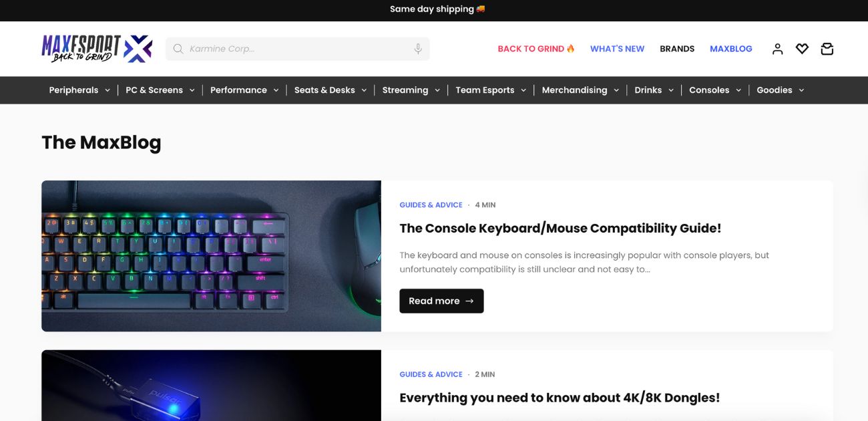Open the Seats & Desks menu
The width and height of the screenshot is (868, 421).
click(324, 90)
